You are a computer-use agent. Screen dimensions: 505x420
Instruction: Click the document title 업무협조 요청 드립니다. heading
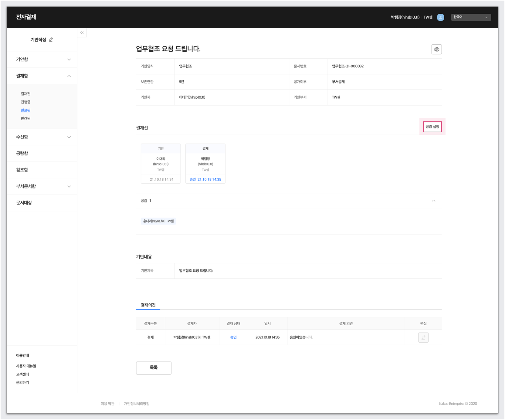click(168, 49)
